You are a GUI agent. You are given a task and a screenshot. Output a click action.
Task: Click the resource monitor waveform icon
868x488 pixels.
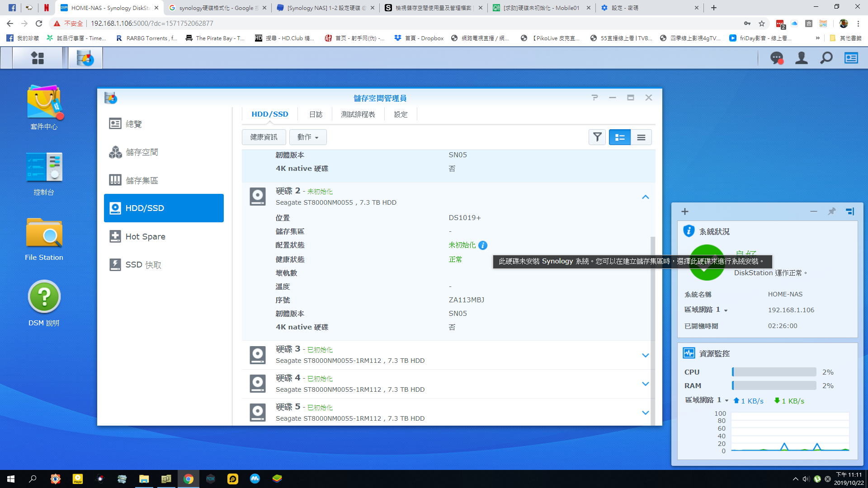[689, 353]
